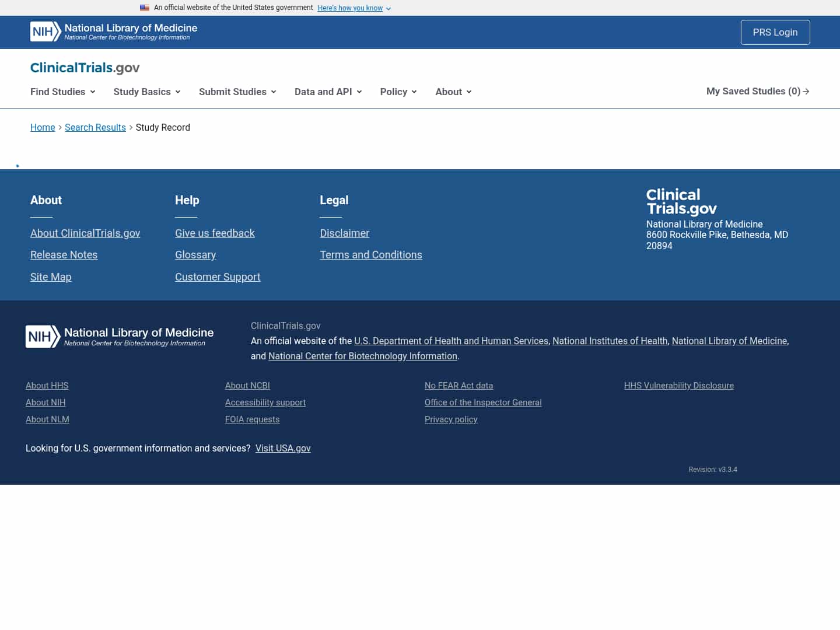Open the Policy dropdown
This screenshot has height=630, width=840.
tap(398, 92)
